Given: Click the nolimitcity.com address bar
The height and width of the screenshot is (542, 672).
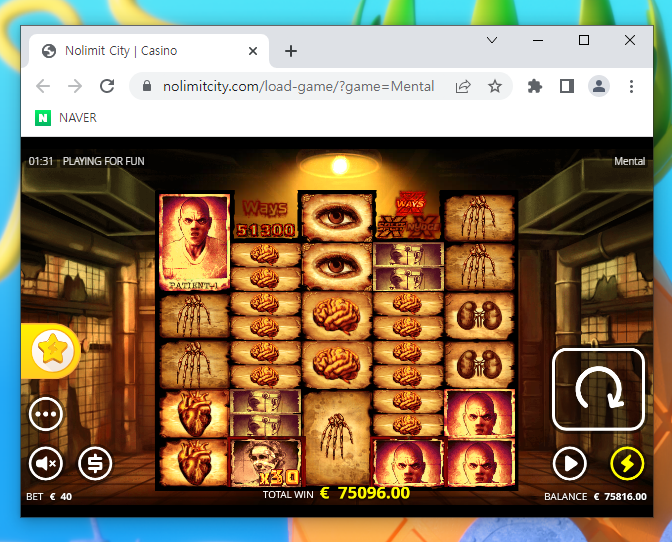Looking at the screenshot, I should tap(298, 86).
